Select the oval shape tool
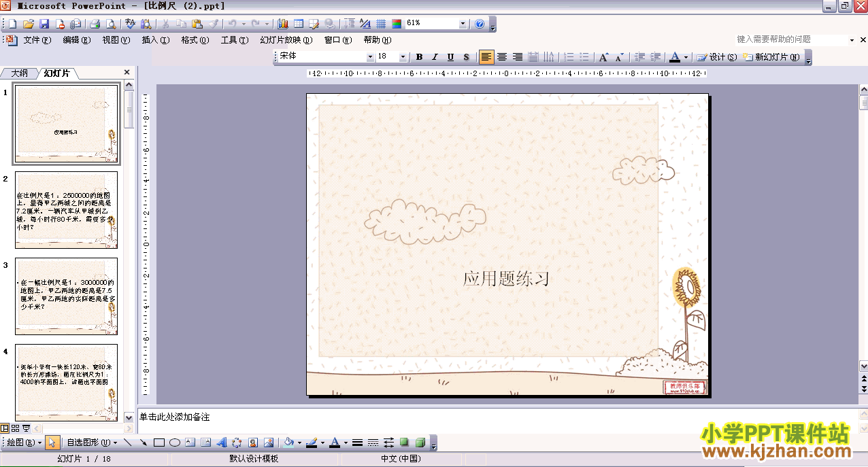This screenshot has height=467, width=868. [x=175, y=443]
